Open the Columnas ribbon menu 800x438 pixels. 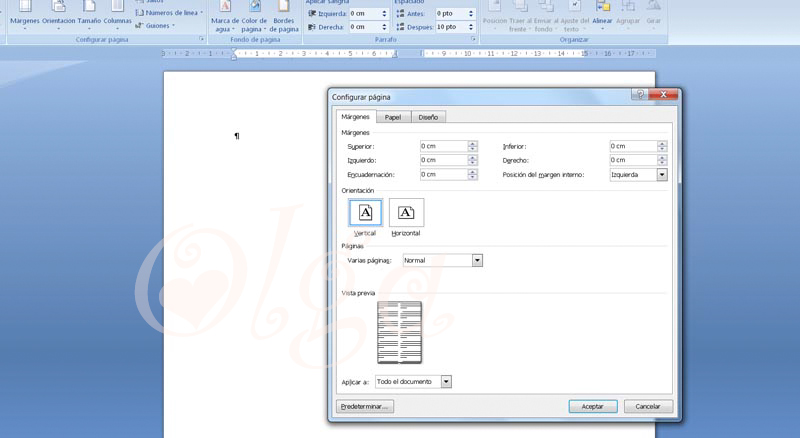(x=117, y=14)
